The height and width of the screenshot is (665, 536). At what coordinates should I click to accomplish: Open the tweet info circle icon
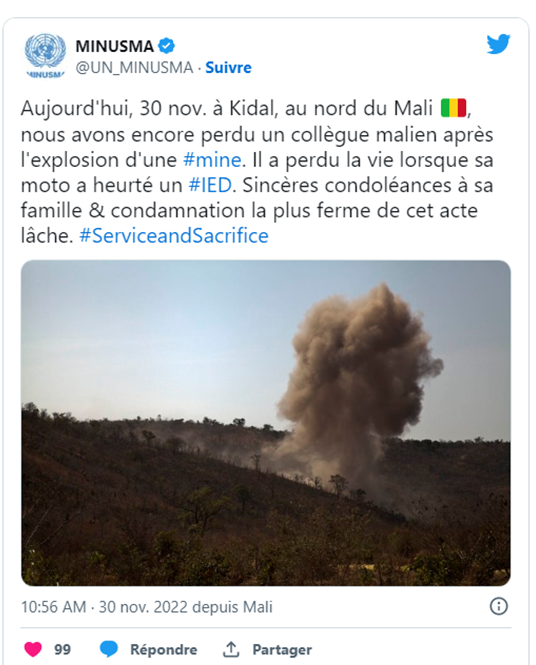(x=498, y=606)
